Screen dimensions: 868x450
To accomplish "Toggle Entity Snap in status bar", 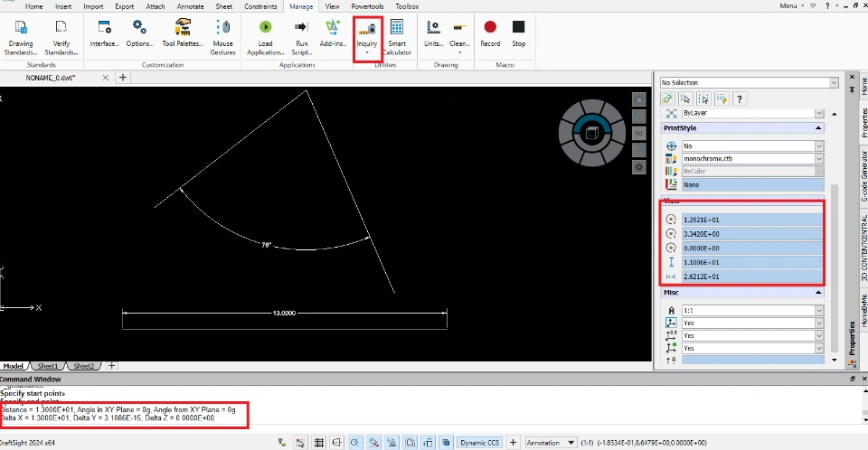I will click(373, 442).
